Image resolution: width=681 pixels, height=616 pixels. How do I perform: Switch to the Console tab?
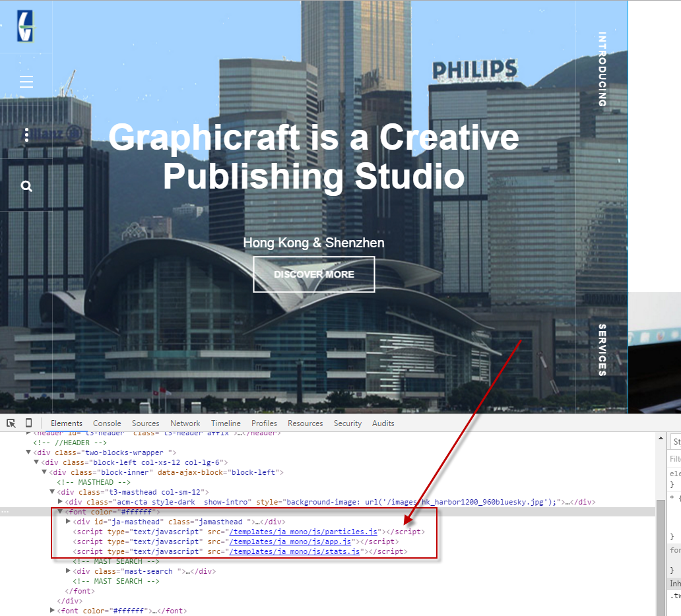pyautogui.click(x=107, y=423)
